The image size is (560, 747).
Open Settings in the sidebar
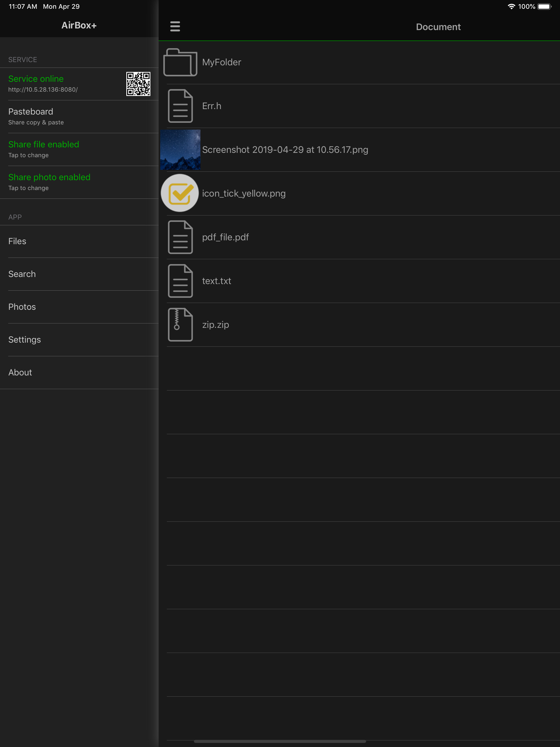[x=25, y=339]
